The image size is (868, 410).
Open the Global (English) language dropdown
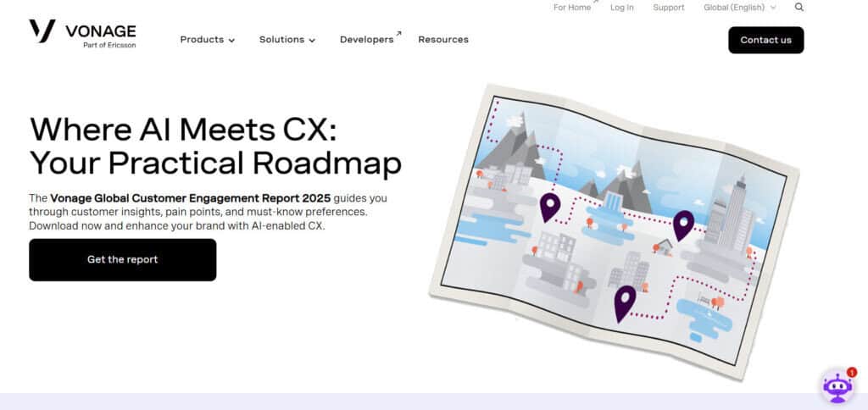739,8
